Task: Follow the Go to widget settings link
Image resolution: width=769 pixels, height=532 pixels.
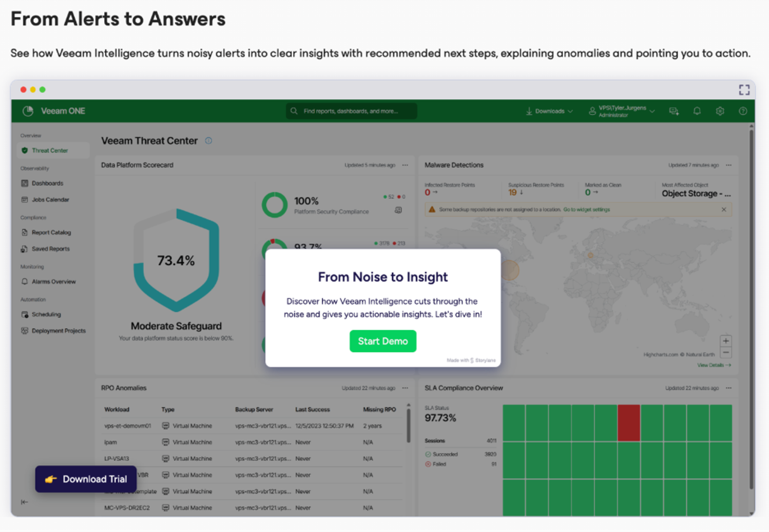Action: point(586,210)
